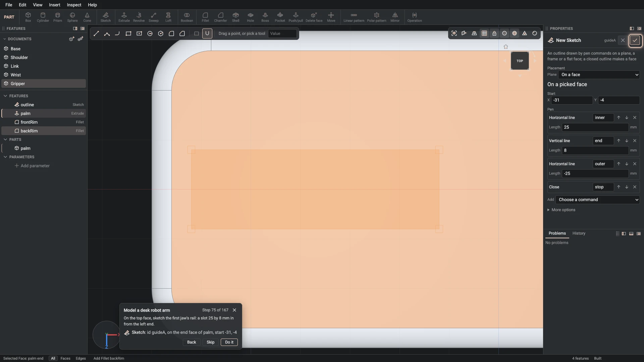This screenshot has height=362, width=644.
Task: Click the Extrude tool icon
Action: (124, 17)
